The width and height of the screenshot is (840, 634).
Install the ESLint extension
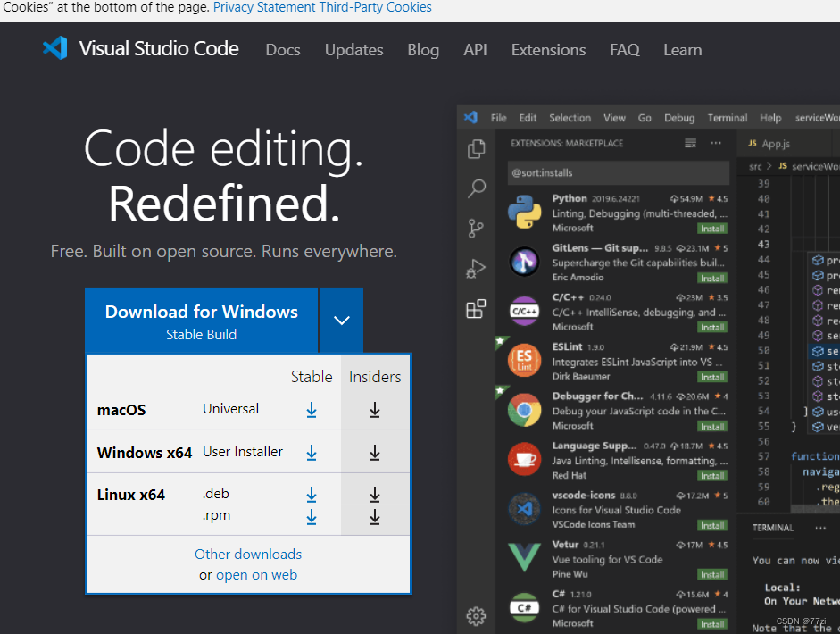tap(712, 378)
